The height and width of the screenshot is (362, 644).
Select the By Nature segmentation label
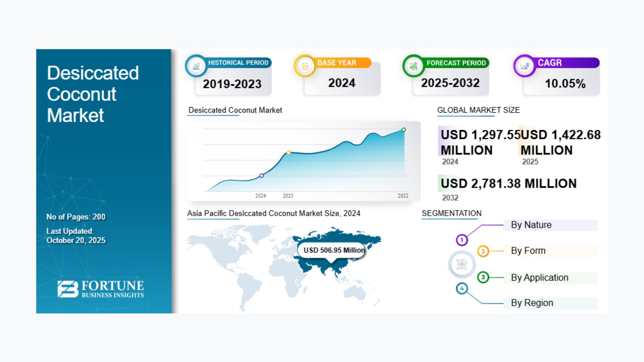pos(531,225)
